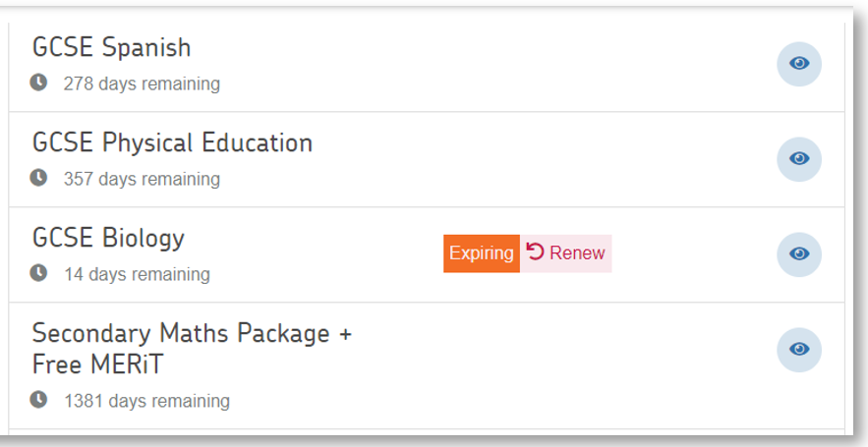Click the clock icon beside 1381 days remaining

coord(38,400)
